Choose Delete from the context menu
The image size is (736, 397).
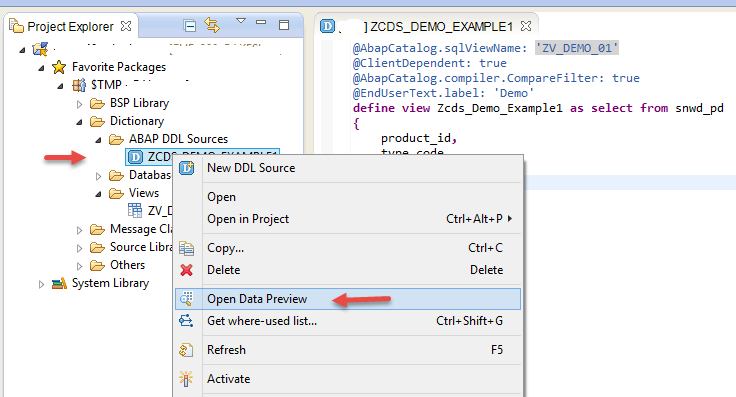(347, 270)
